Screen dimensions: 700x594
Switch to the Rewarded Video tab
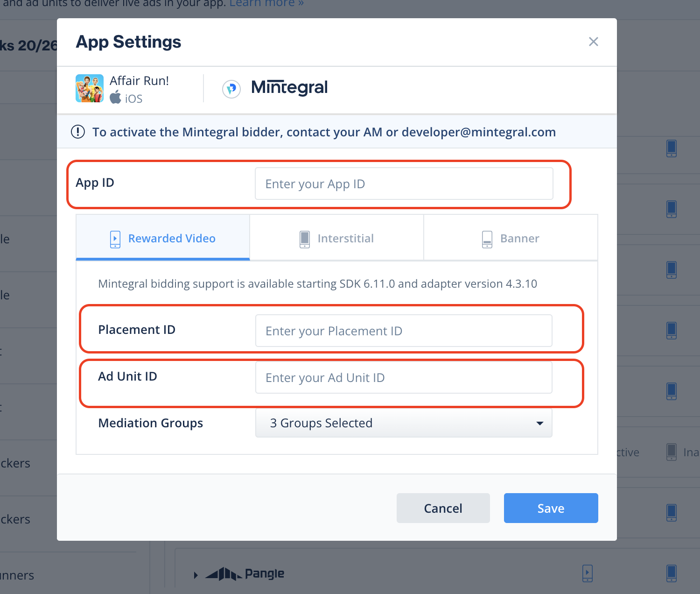click(163, 237)
